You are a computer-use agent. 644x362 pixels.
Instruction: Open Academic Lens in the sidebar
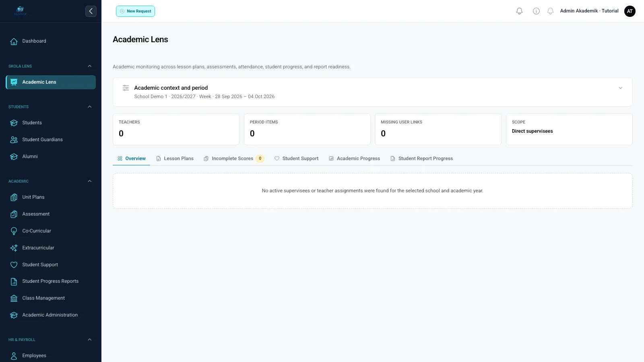pyautogui.click(x=51, y=82)
